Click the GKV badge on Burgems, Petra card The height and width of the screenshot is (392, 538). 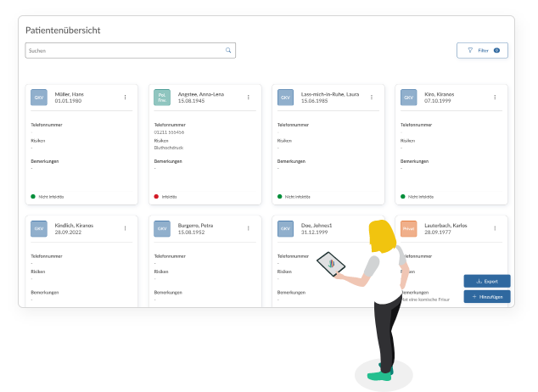click(x=162, y=228)
